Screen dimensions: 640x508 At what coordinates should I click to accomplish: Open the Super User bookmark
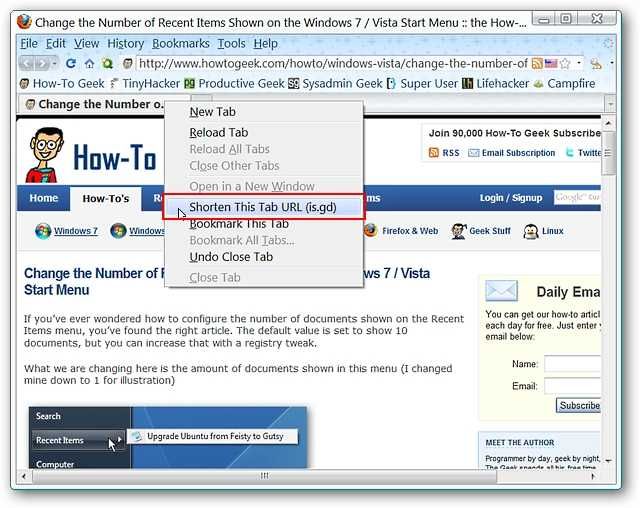(422, 84)
